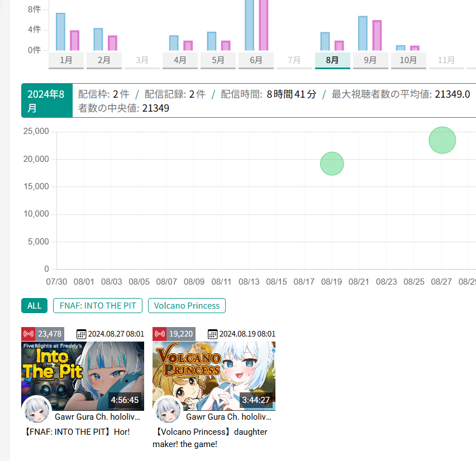Screen dimensions: 476x461
Task: Select the 6月 month tab
Action: click(x=256, y=60)
